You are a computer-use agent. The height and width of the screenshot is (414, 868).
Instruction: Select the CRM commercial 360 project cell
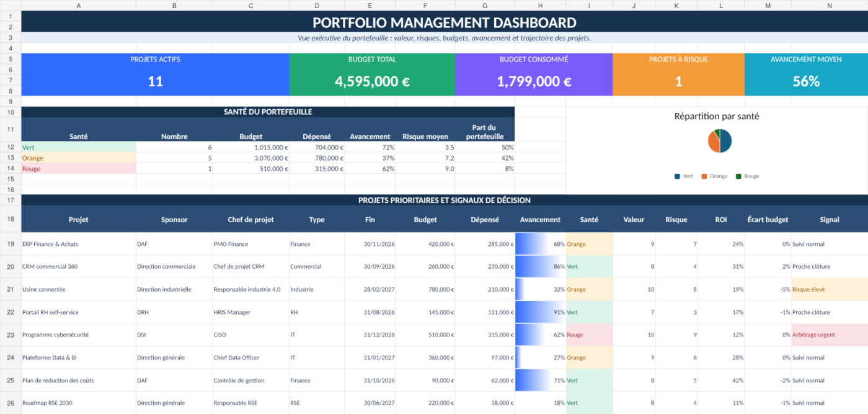tap(79, 266)
